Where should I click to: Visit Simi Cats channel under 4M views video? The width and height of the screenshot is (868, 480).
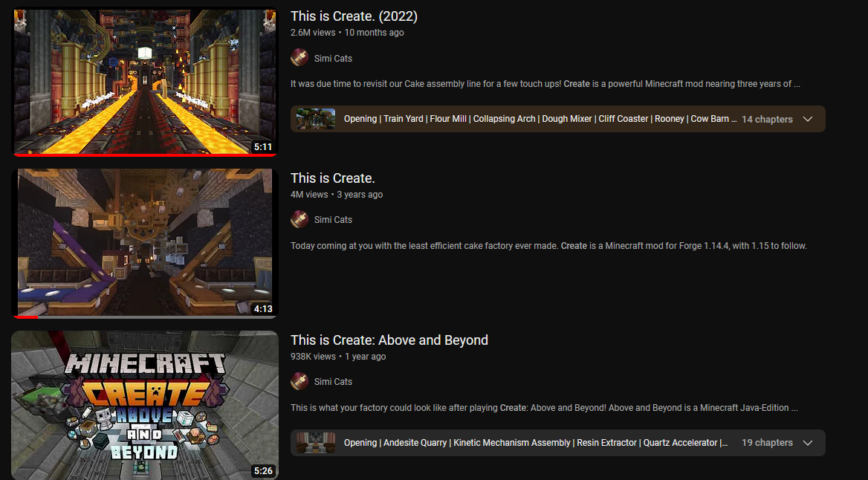[333, 220]
